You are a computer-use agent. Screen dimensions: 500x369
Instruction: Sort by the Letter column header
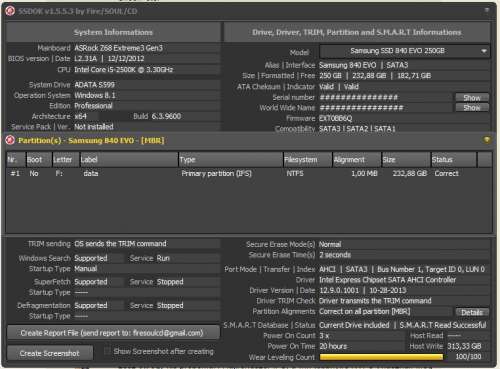[66, 160]
